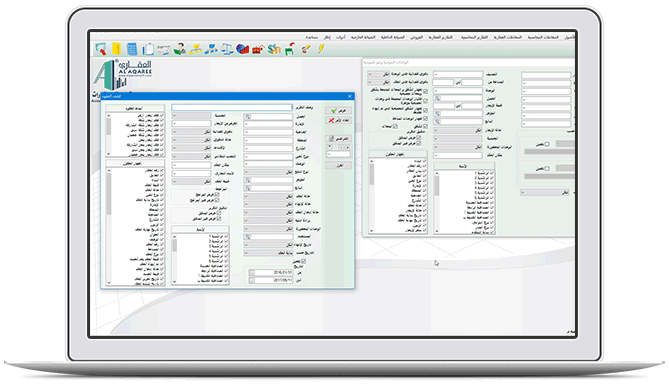Open the blue calculator toolbar icon
Viewport: 669px width, 388px height.
(x=132, y=50)
